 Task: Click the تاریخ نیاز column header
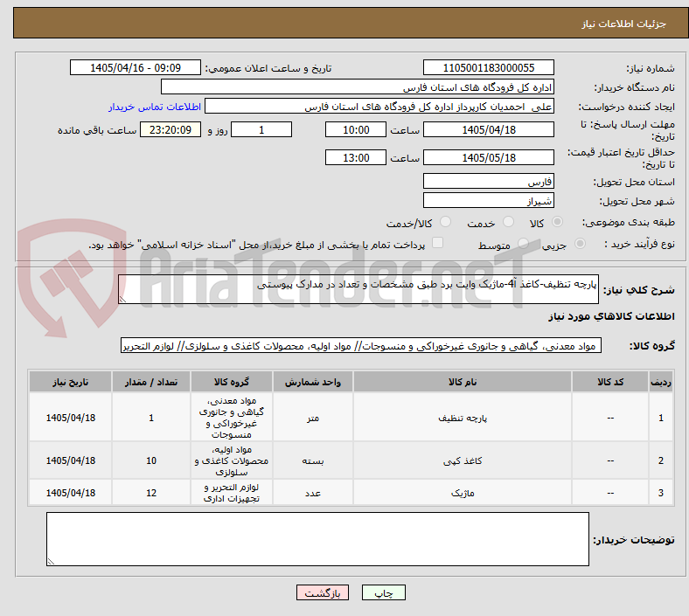coord(70,382)
